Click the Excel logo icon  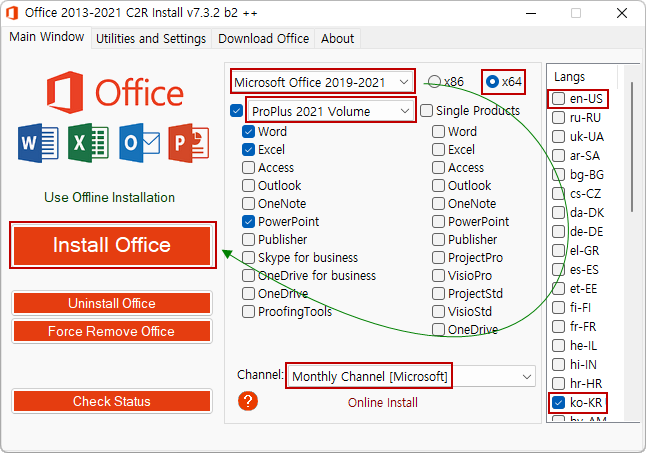(88, 143)
